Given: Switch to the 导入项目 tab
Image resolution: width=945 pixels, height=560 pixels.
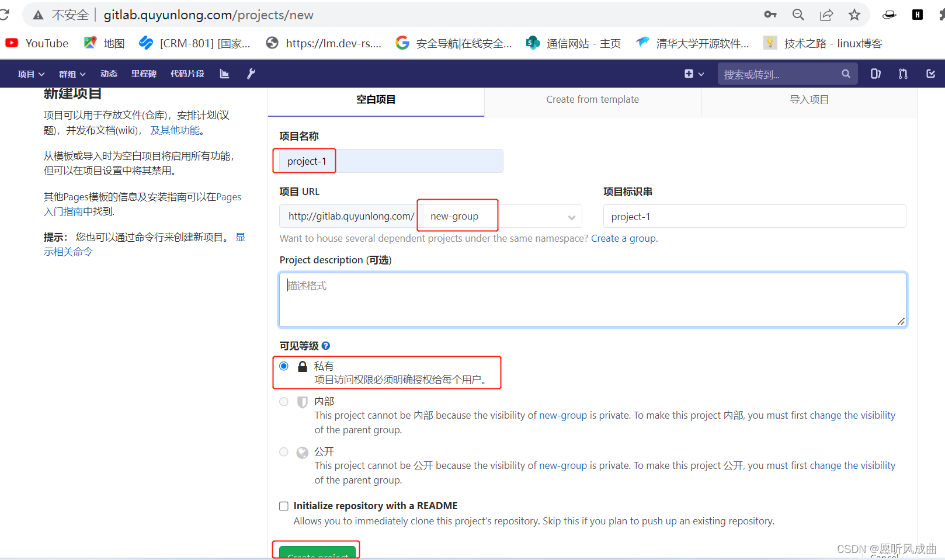Looking at the screenshot, I should (x=809, y=99).
